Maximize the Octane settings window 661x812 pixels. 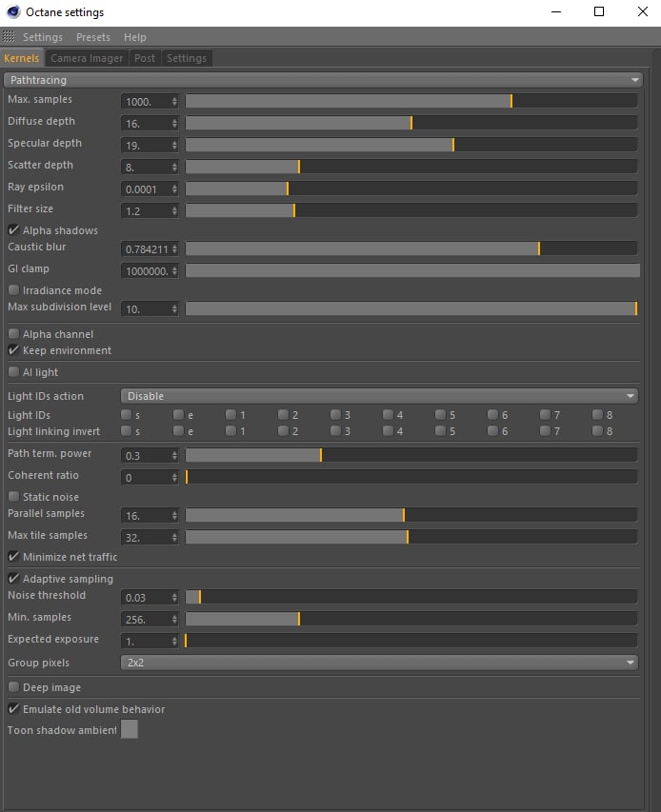coord(599,11)
